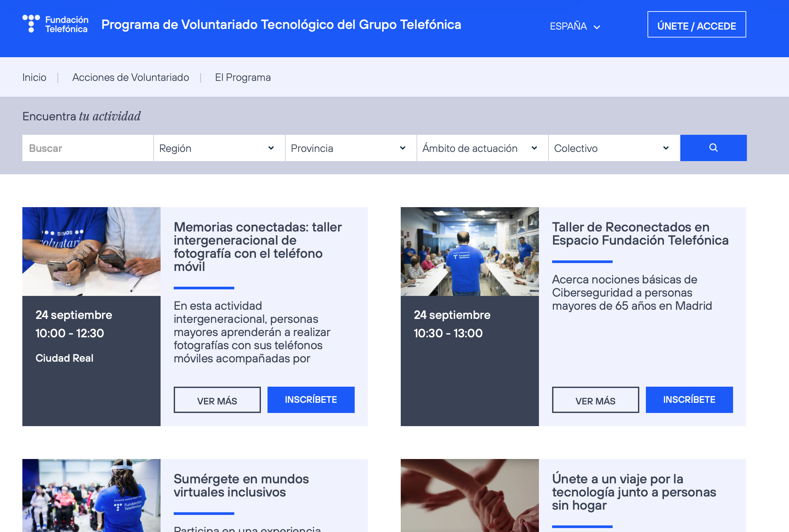
Task: Open the Memorias conectadas activity title
Action: point(258,247)
